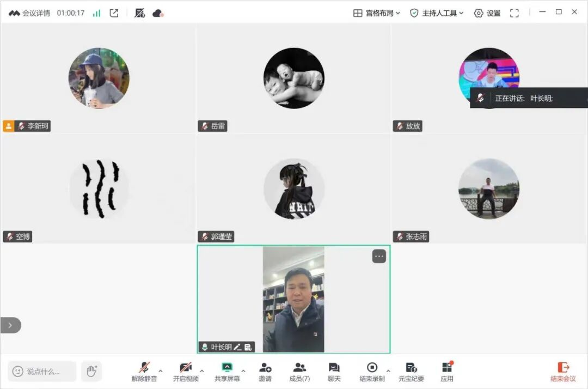Open the more options on 叶长明's video
The width and height of the screenshot is (588, 389).
pos(379,256)
